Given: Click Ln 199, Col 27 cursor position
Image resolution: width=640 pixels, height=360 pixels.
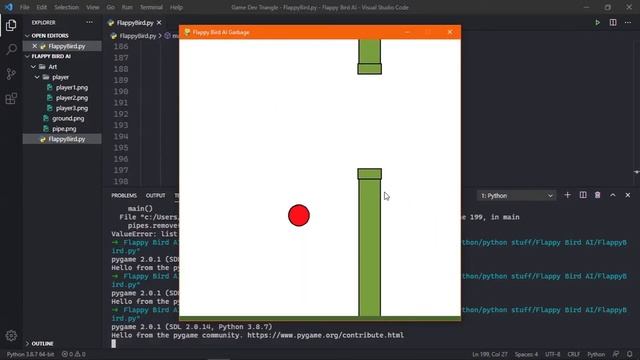Looking at the screenshot, I should [489, 354].
